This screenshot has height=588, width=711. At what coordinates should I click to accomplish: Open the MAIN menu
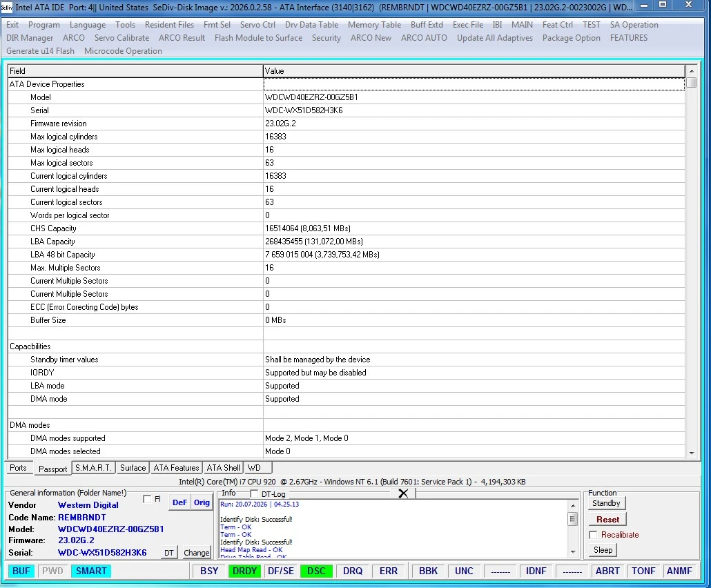point(522,25)
